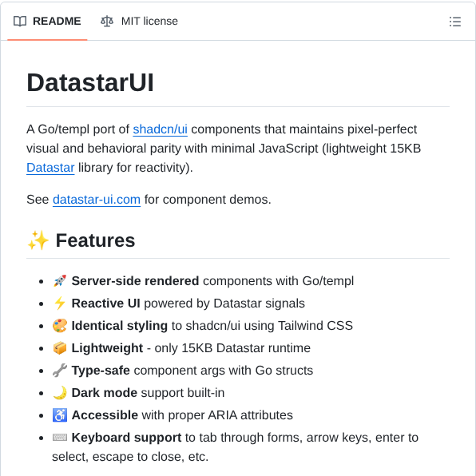
Task: Select the 'Accessible' bold text
Action: (x=105, y=415)
